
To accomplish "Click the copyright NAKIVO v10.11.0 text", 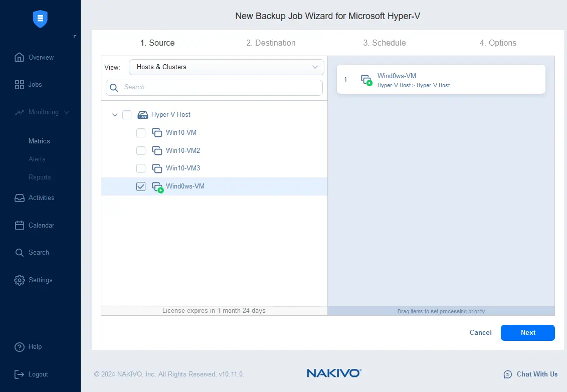I will click(169, 374).
